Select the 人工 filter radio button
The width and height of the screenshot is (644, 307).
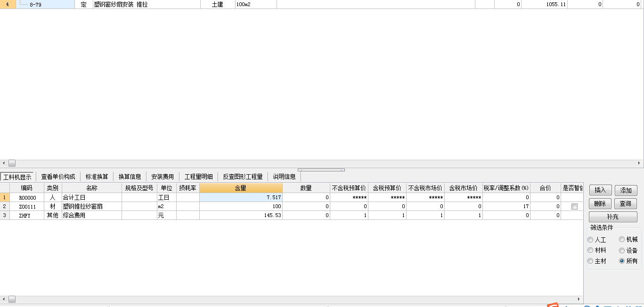590,240
